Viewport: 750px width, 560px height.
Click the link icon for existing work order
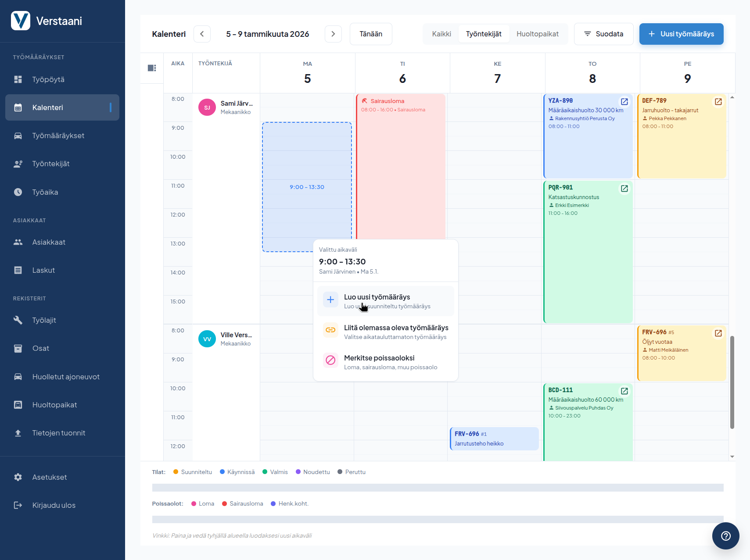[x=330, y=330]
